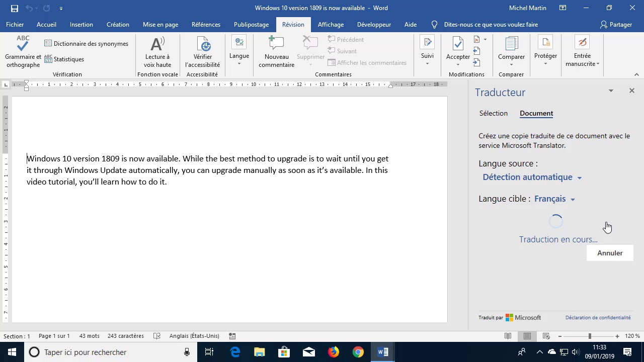Click the Windows taskbar search box
644x362 pixels.
tap(111, 352)
